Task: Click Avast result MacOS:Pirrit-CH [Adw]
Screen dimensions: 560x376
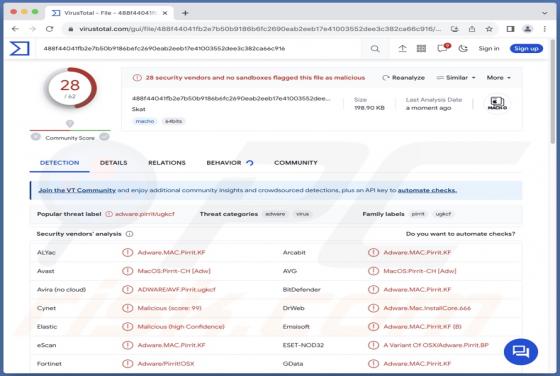Action: click(x=174, y=271)
